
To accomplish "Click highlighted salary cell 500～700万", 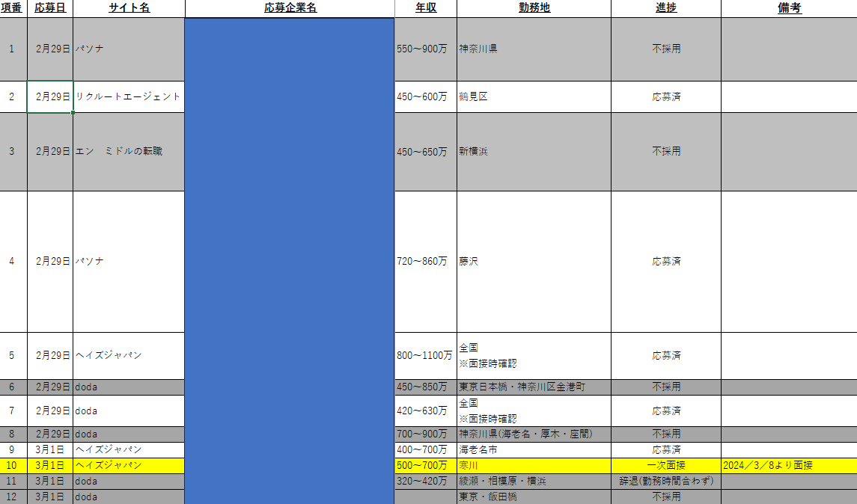I will tap(426, 465).
